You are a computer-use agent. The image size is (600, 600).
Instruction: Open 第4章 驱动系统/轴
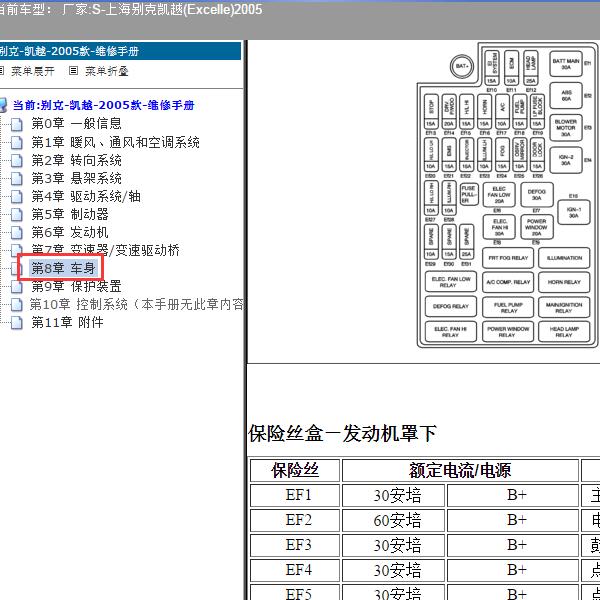coord(86,196)
